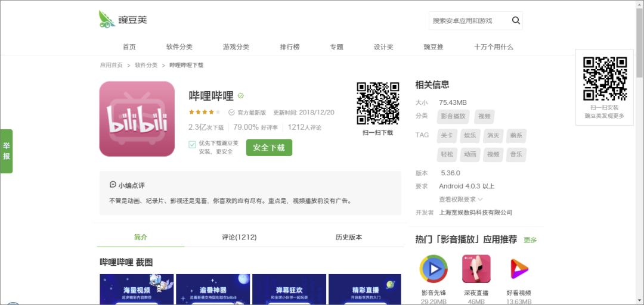The image size is (644, 305).
Task: Click the 官方最新版 check icon
Action: 231,112
